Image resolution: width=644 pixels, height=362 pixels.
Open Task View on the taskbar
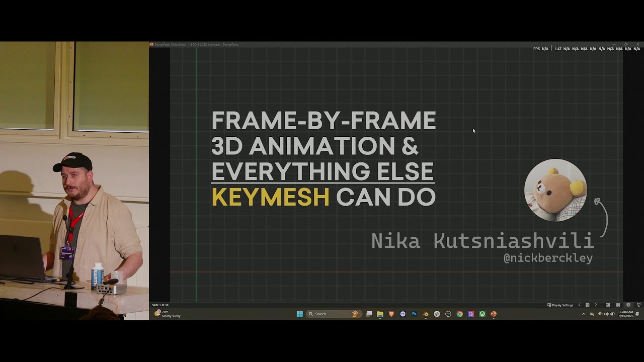pos(369,314)
